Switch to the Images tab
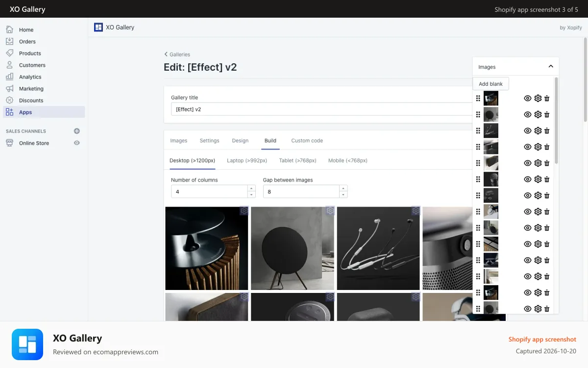588x368 pixels. point(178,140)
